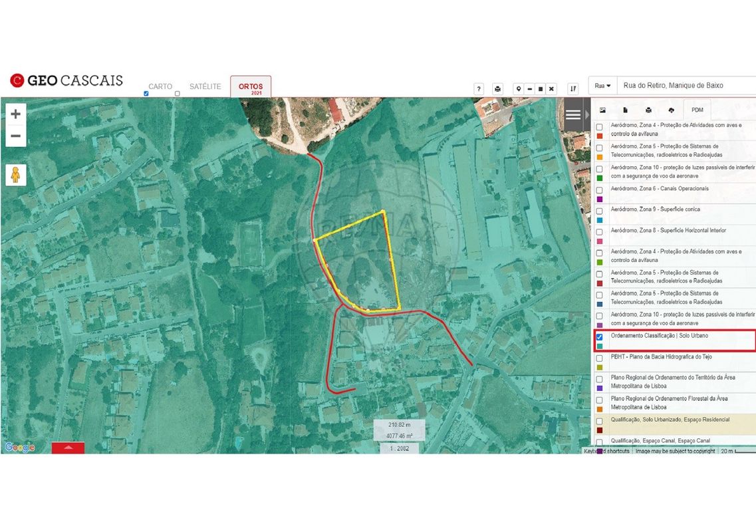Click the print icon beside the help button
The width and height of the screenshot is (756, 532).
497,88
